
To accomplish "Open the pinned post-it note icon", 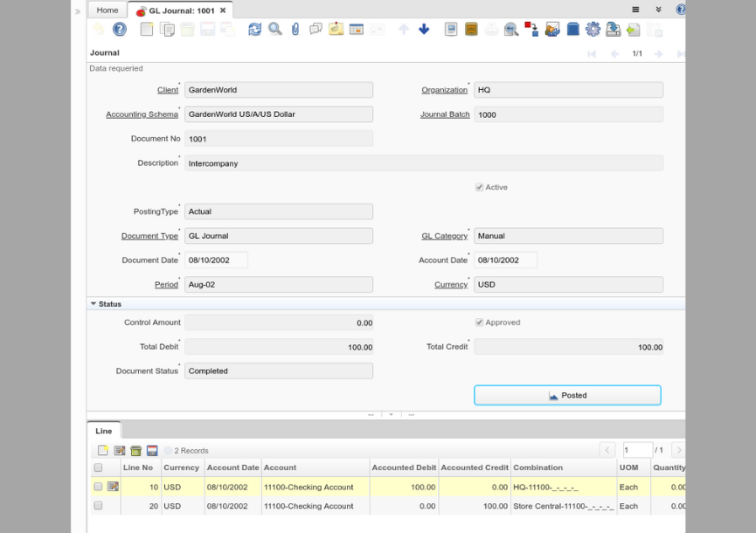I will point(336,30).
